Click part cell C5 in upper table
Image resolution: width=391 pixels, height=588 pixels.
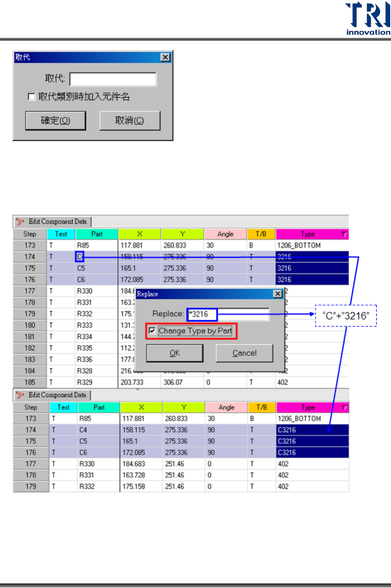[96, 268]
